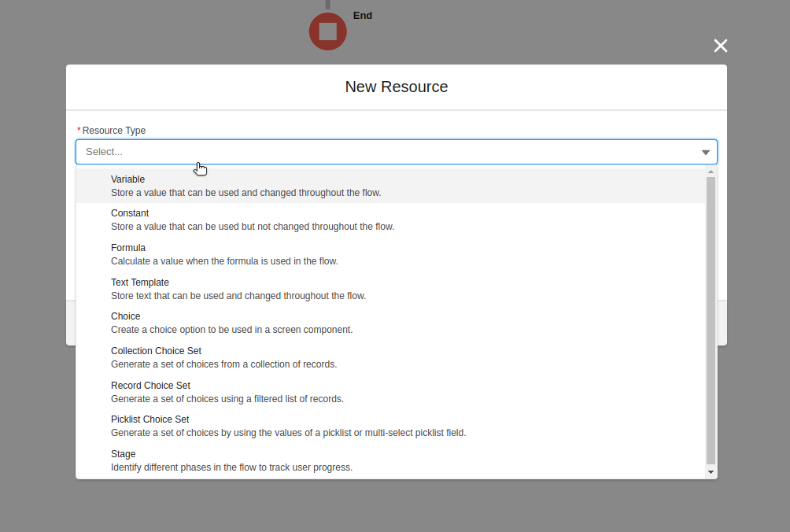Click the red square End element icon
The width and height of the screenshot is (790, 532).
click(327, 31)
